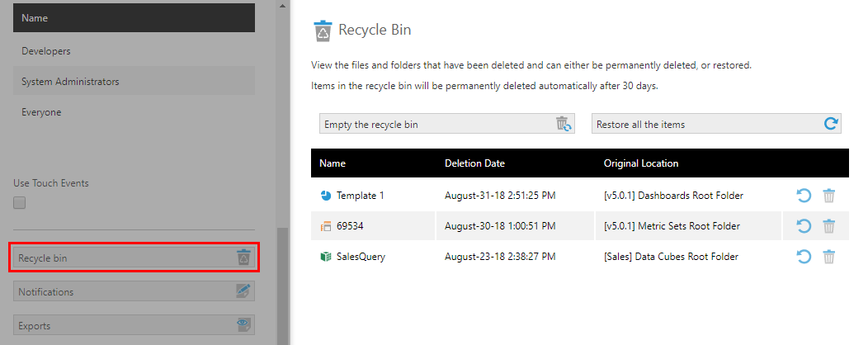Click the SalesQuery data cube icon

(x=325, y=257)
